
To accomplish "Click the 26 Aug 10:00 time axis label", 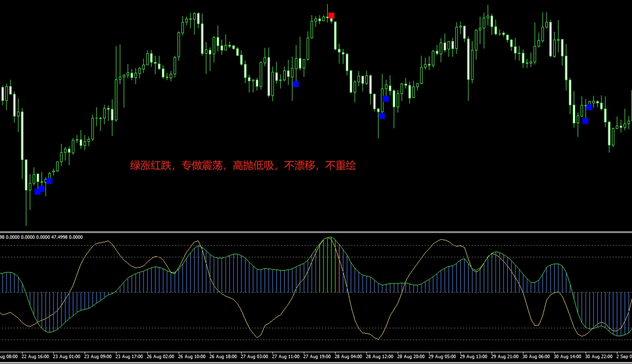I will pyautogui.click(x=192, y=357).
